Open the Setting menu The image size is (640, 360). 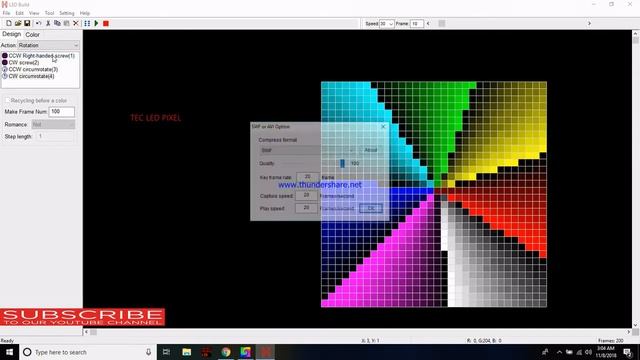pyautogui.click(x=67, y=13)
